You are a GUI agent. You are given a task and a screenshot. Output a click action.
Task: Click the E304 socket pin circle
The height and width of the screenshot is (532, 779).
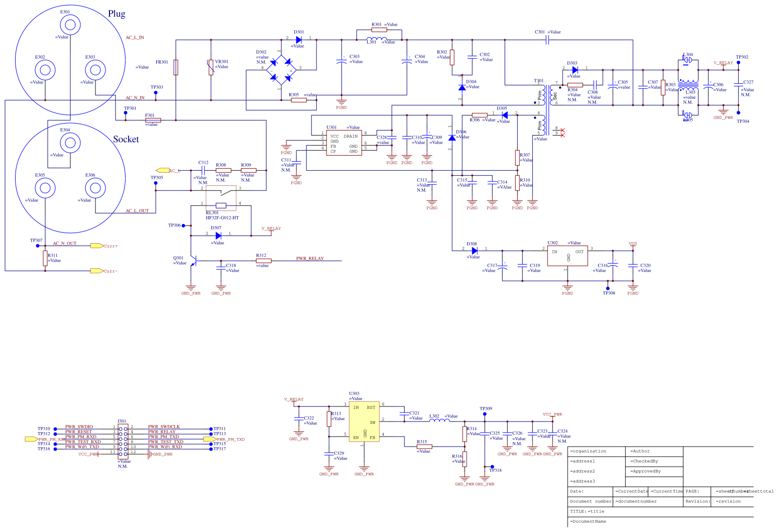pos(70,143)
